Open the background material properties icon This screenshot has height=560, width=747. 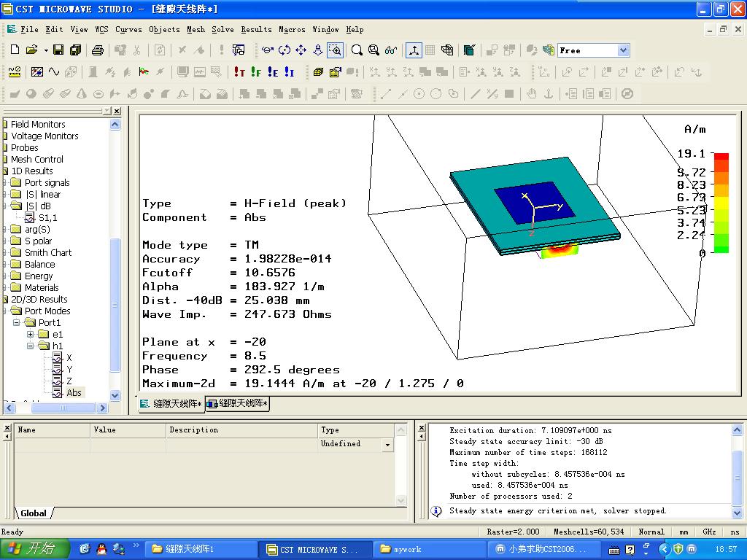(37, 72)
